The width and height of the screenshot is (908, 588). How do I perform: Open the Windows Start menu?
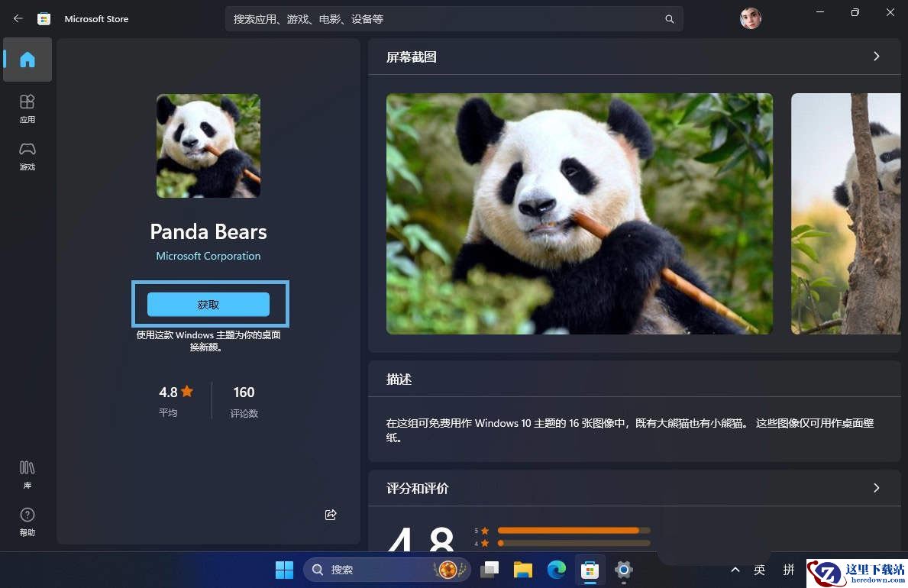[x=284, y=570]
